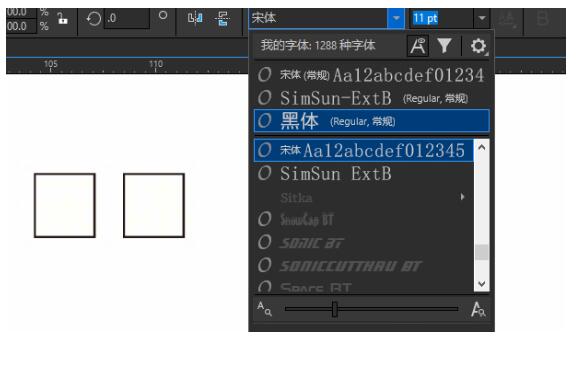The image size is (584, 367).
Task: Click the small circle icon beside rotation field
Action: [x=163, y=15]
